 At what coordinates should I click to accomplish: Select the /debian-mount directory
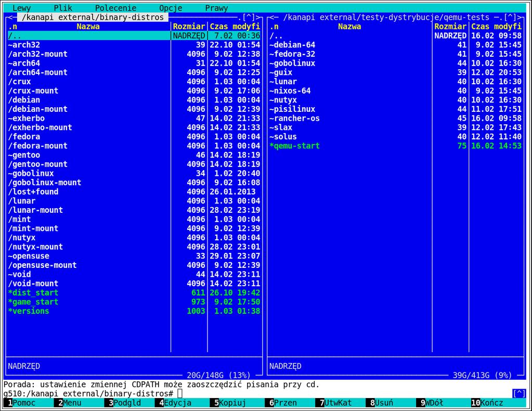click(134, 109)
